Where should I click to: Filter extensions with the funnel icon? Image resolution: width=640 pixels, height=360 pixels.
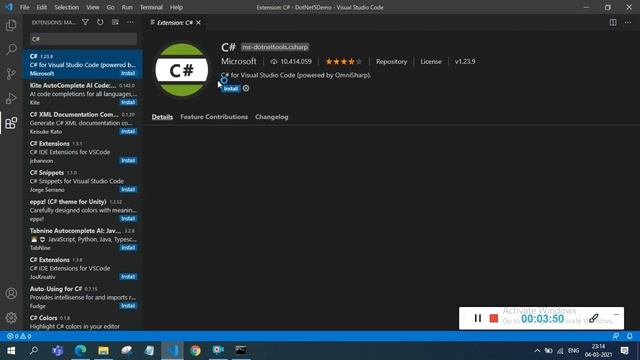[85, 22]
